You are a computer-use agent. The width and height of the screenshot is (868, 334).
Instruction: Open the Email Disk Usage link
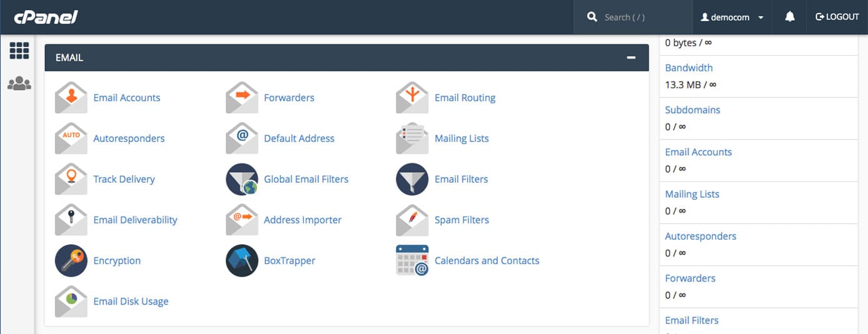point(131,301)
